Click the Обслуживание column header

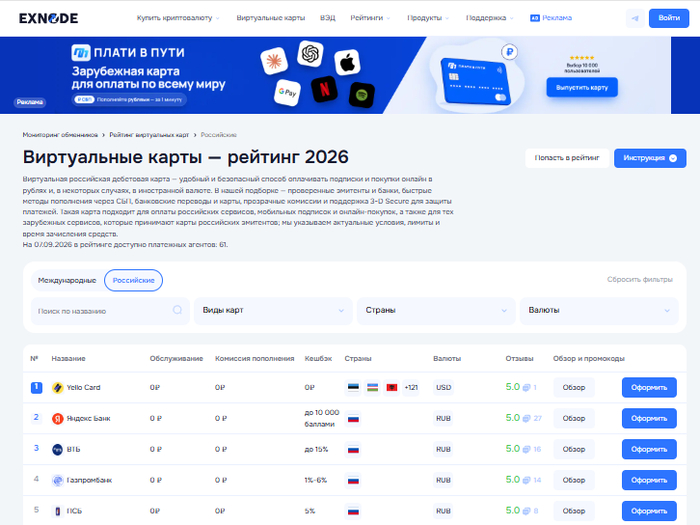coord(176,358)
